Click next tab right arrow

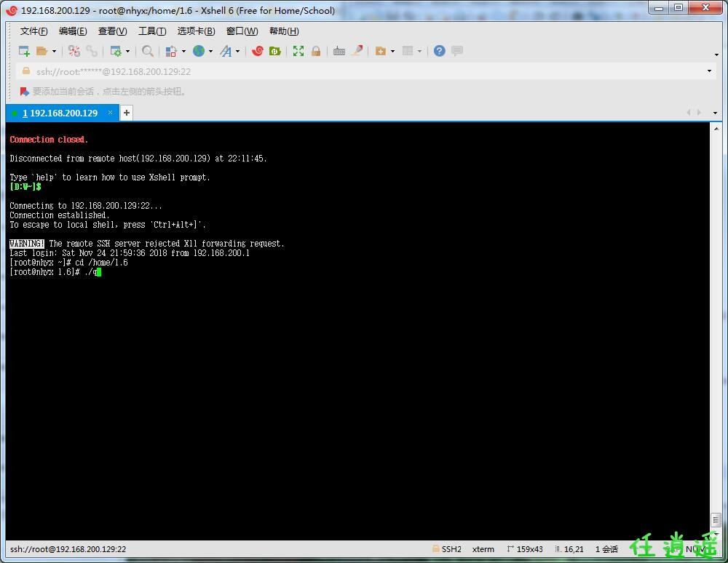tap(699, 113)
